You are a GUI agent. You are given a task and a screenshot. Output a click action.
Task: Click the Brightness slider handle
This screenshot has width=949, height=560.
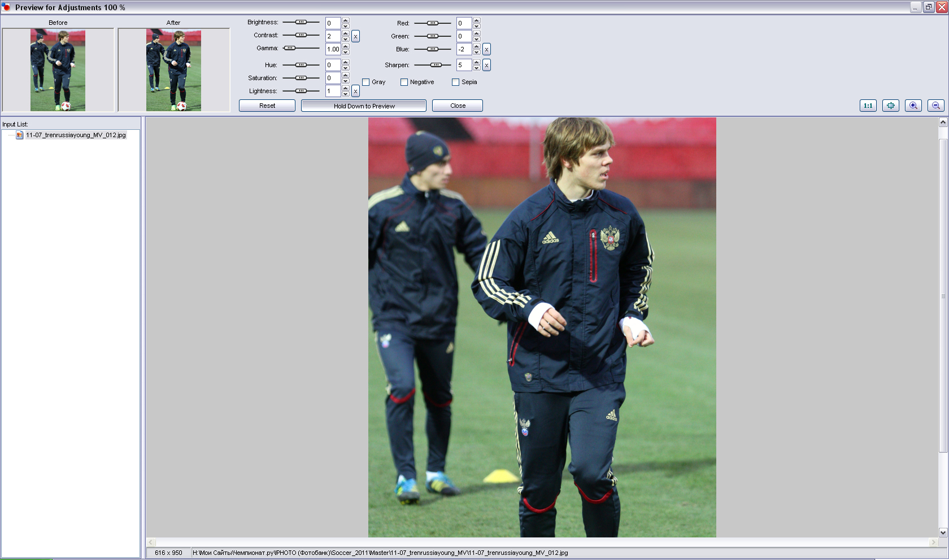pyautogui.click(x=301, y=22)
